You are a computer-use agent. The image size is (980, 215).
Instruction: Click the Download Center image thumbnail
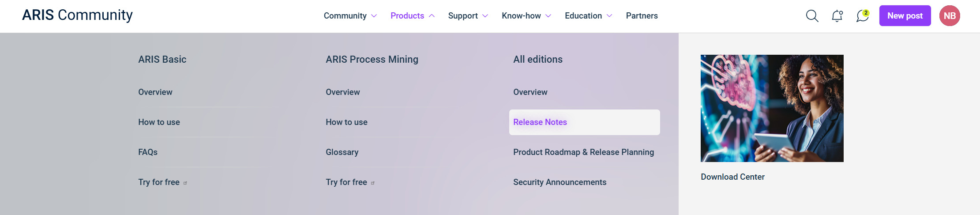pyautogui.click(x=772, y=108)
